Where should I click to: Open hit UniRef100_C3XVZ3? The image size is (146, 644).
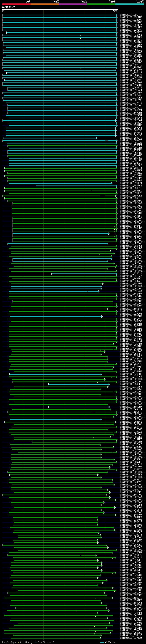[x=131, y=432]
